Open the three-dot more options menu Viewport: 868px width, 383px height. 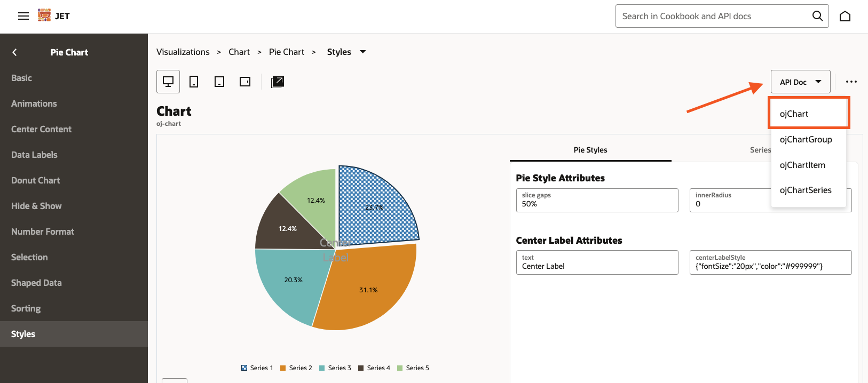[x=851, y=82]
